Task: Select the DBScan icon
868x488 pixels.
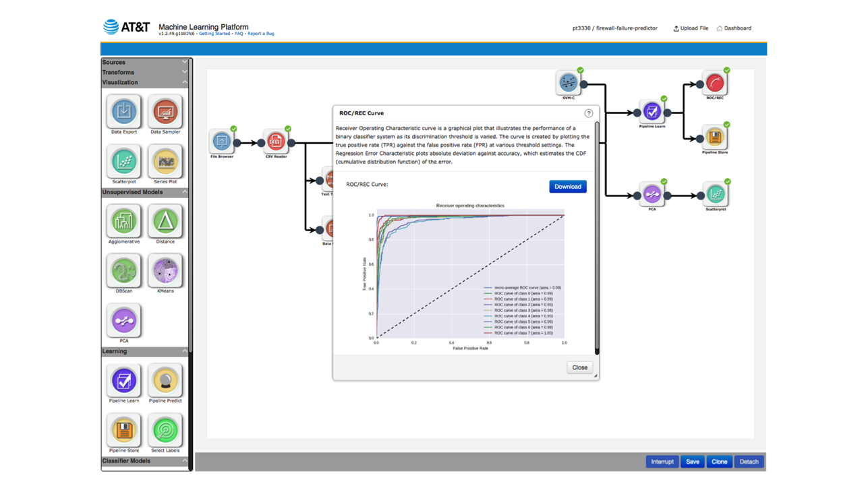Action: (x=124, y=271)
